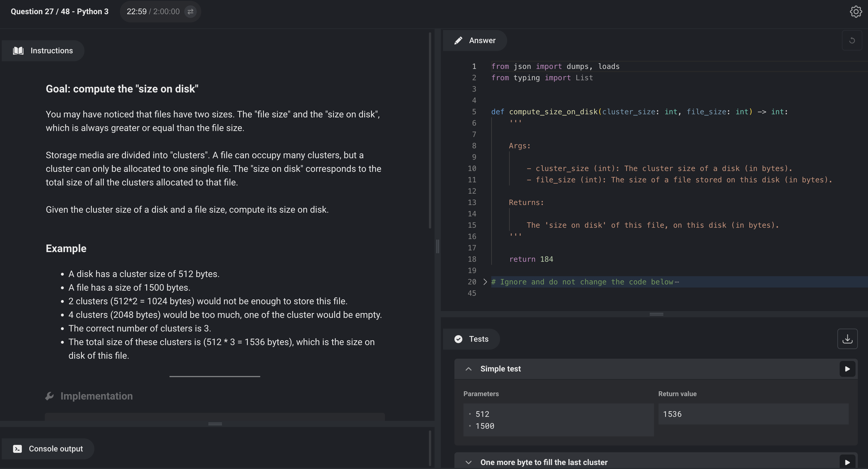Click the def compute_size_on_disk line
The height and width of the screenshot is (469, 868).
pyautogui.click(x=640, y=112)
